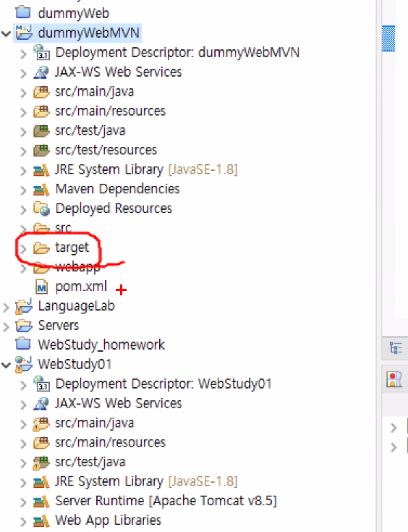
Task: Click the Server Runtime library icon
Action: tap(41, 501)
